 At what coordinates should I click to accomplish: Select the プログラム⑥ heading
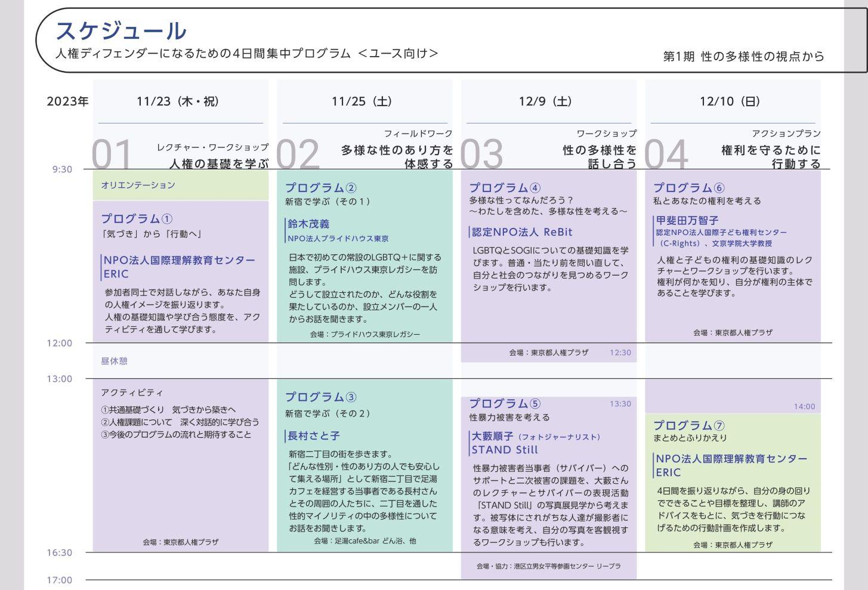pos(689,188)
